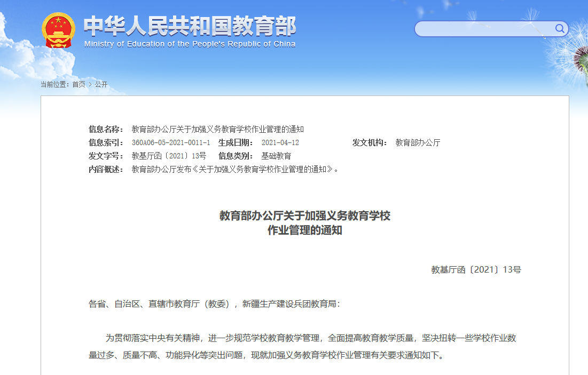The height and width of the screenshot is (375, 588).
Task: Click the 信息名称 field label
Action: [106, 129]
